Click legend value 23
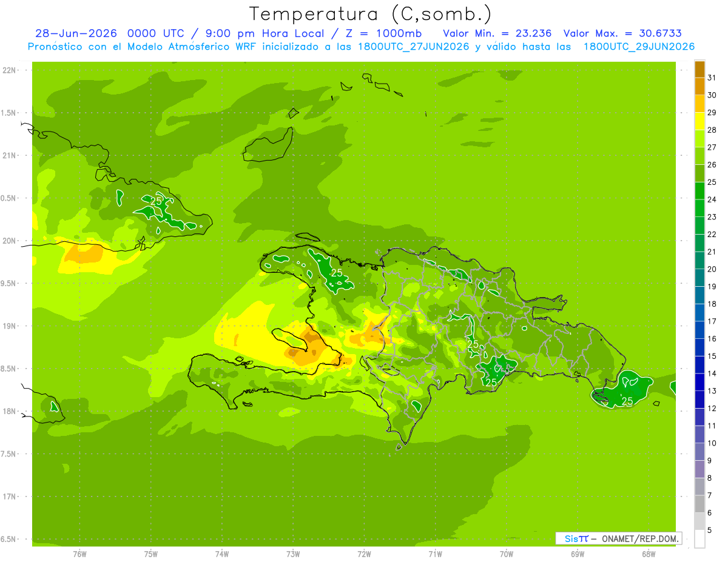 (712, 217)
